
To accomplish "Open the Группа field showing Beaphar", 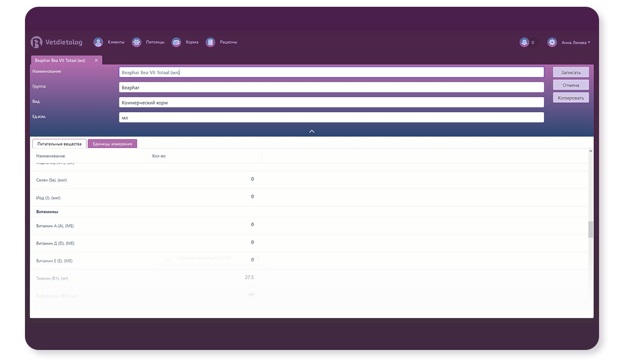I will click(x=331, y=87).
